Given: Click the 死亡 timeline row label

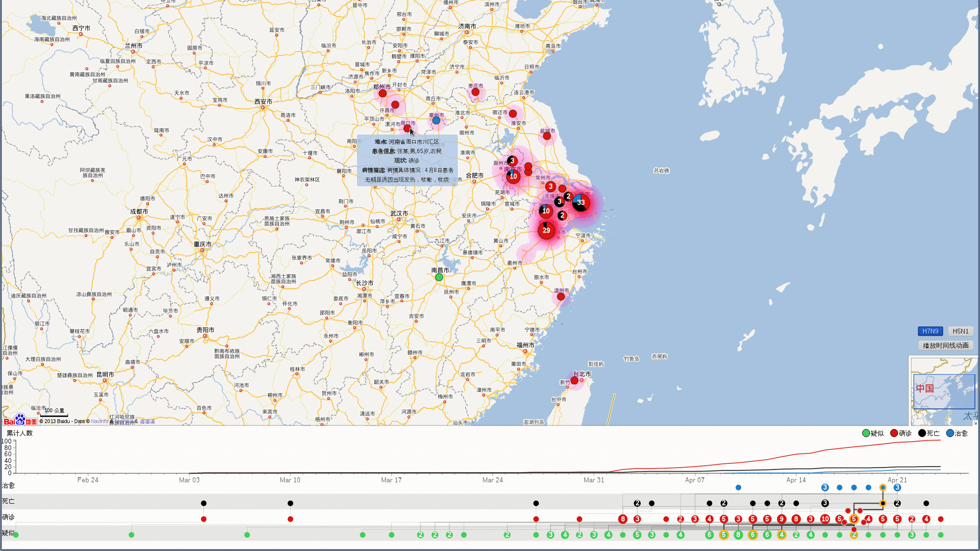Looking at the screenshot, I should 8,501.
